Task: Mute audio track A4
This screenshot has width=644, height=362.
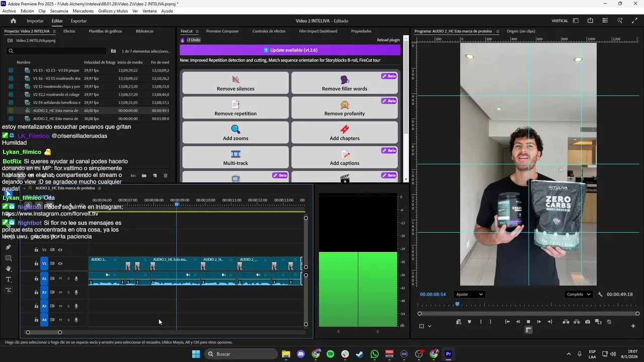Action: [x=60, y=320]
